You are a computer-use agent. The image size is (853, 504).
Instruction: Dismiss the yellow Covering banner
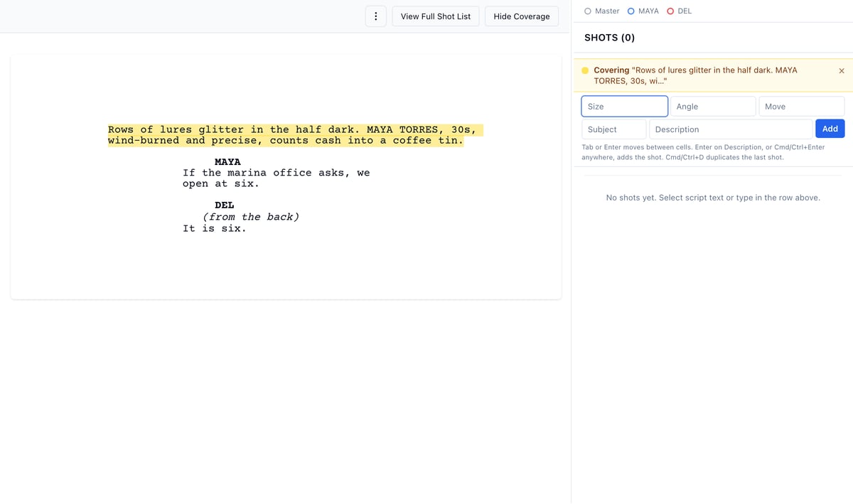tap(842, 71)
